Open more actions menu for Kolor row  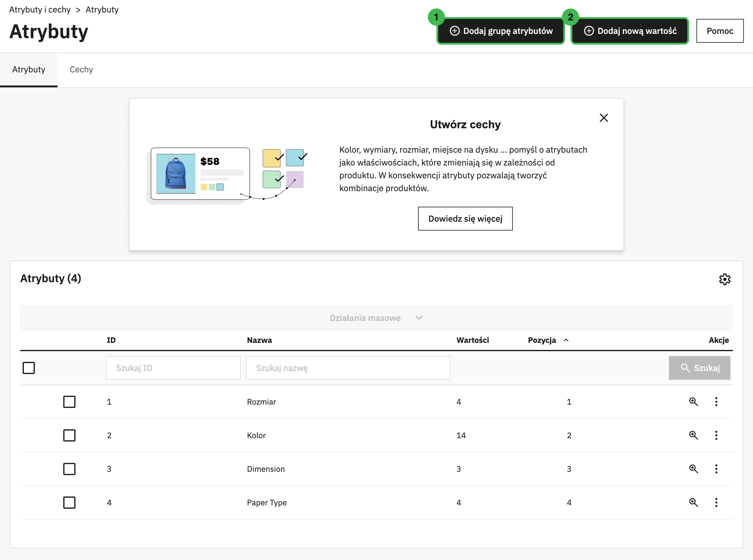(716, 435)
